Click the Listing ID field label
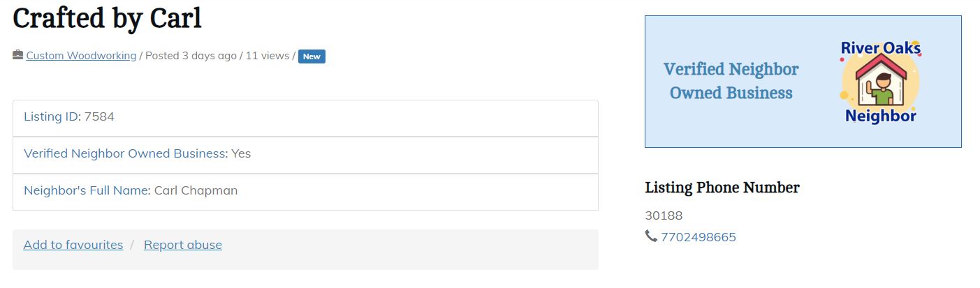Viewport: 980px width, 288px height. (x=51, y=116)
